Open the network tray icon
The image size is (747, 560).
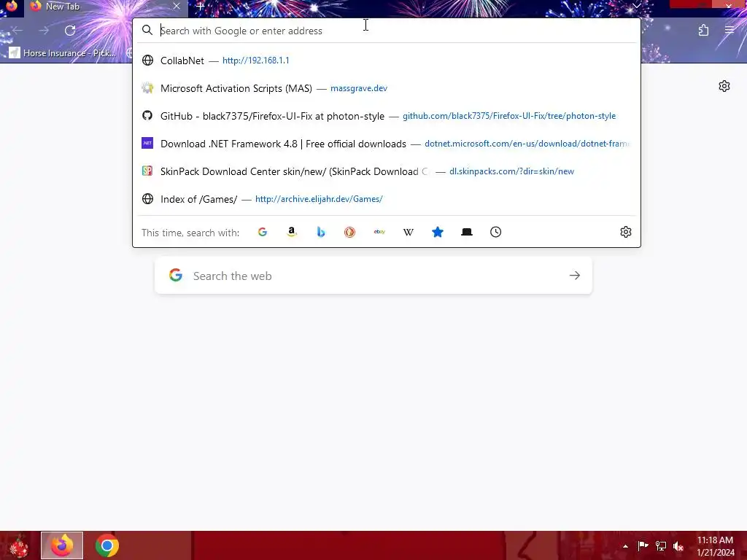pyautogui.click(x=661, y=546)
